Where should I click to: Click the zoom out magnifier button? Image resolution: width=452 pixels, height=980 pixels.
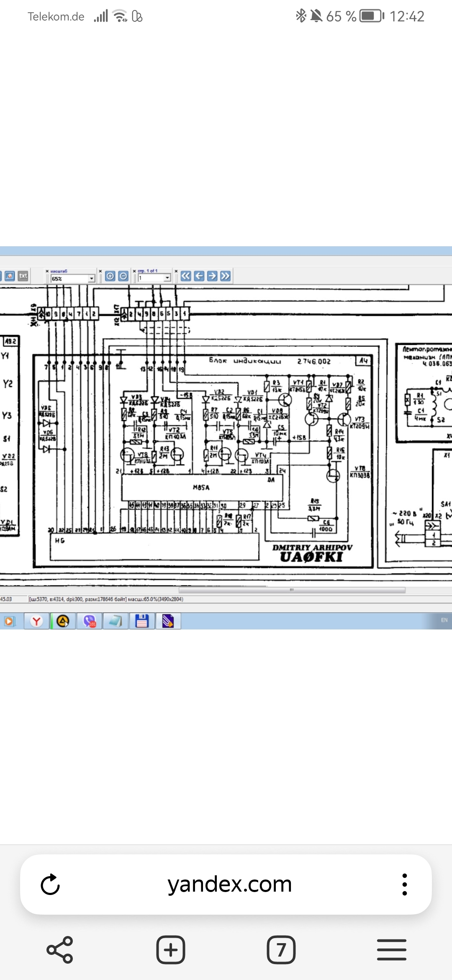pyautogui.click(x=123, y=276)
